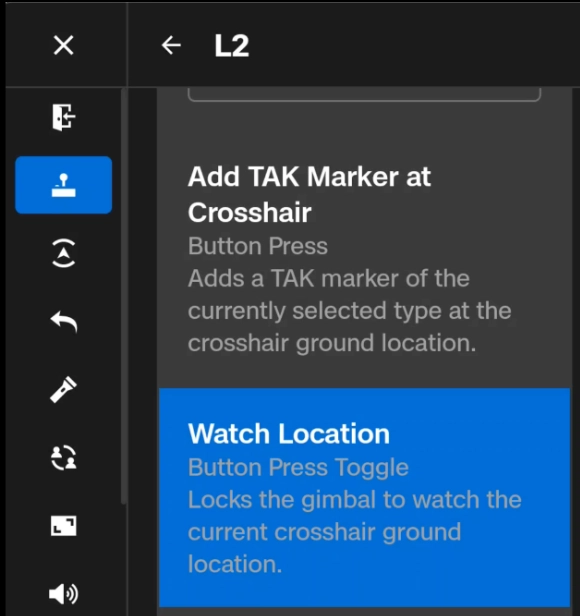
Task: Click the L2 header title
Action: pos(232,46)
